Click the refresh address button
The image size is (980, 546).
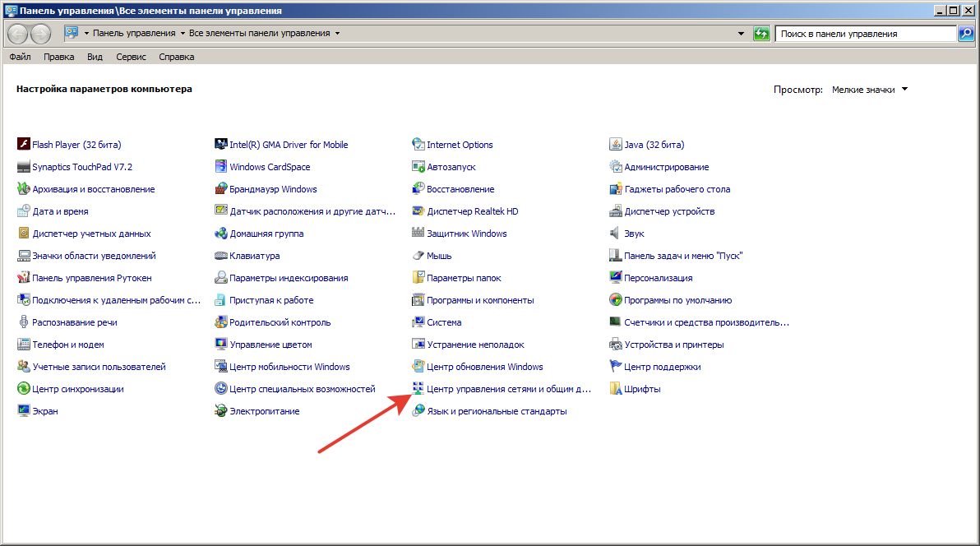(x=761, y=34)
